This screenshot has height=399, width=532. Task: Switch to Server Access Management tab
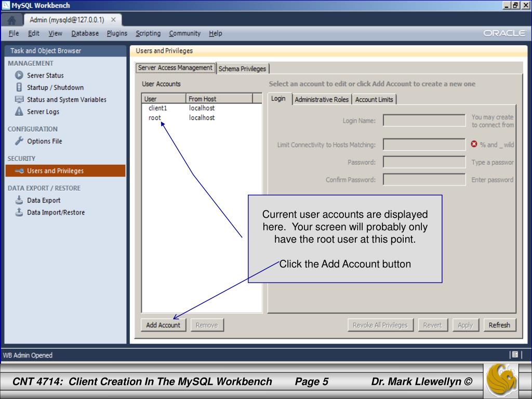175,68
